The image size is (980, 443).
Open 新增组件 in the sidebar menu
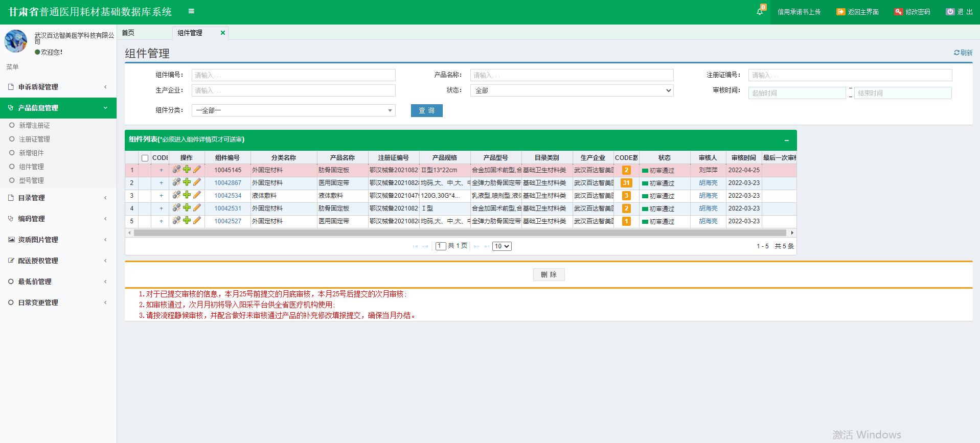coord(31,153)
